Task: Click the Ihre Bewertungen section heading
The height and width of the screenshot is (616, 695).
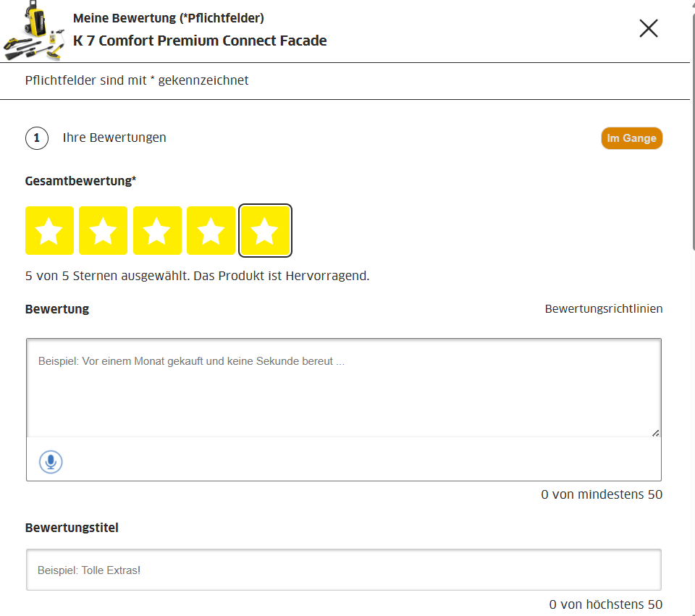Action: (x=114, y=138)
